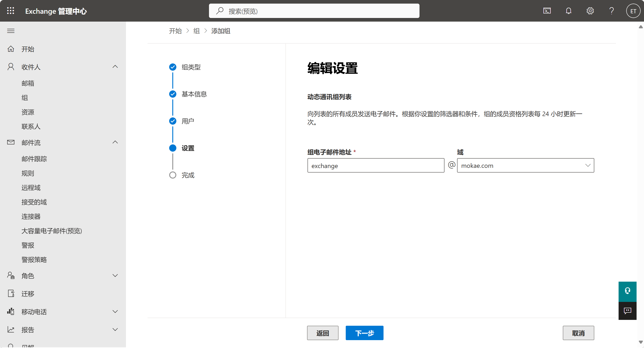Click the completed 基本信息 step circle

click(173, 94)
